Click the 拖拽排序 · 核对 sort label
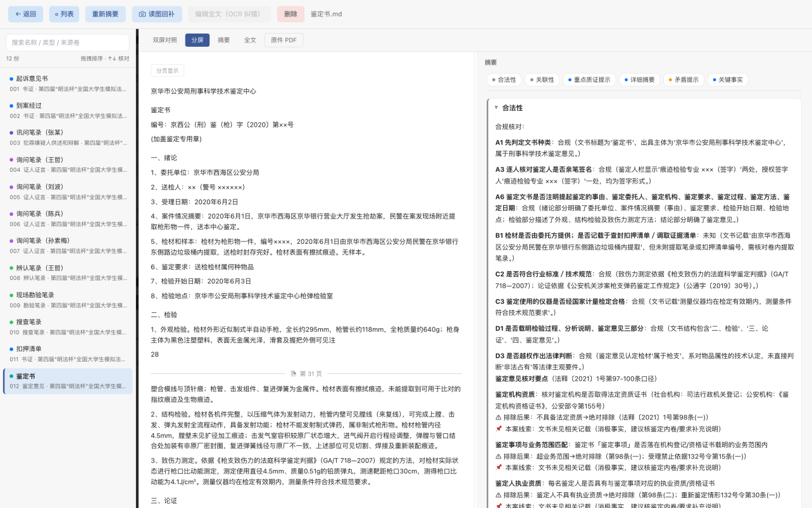Viewport: 812px width, 508px height. click(104, 58)
